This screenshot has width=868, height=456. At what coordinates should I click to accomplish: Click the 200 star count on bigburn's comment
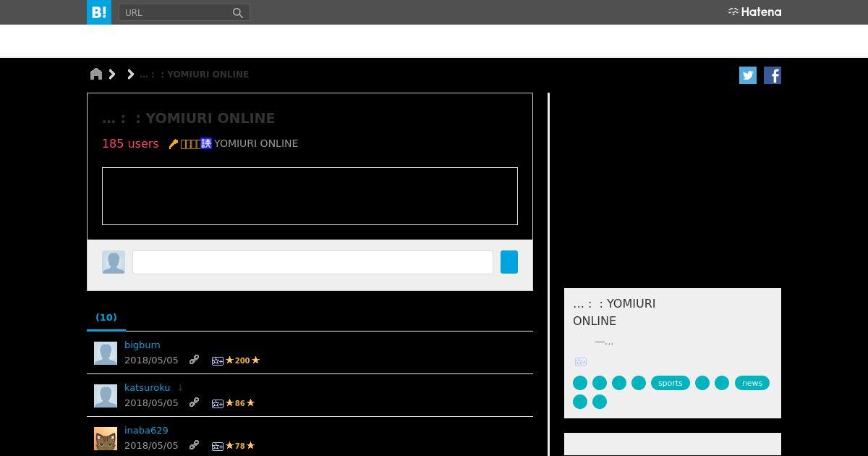[242, 360]
